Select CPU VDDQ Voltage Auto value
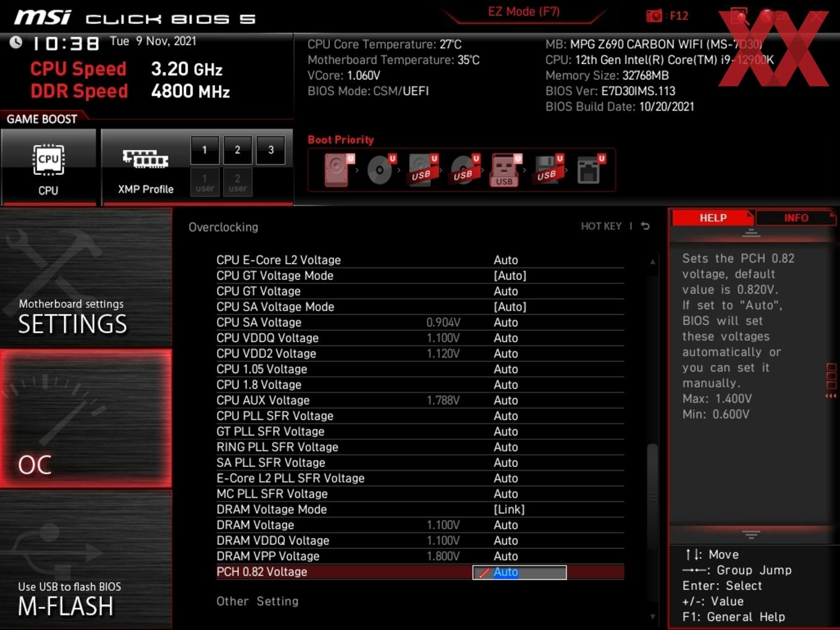This screenshot has width=840, height=630. pyautogui.click(x=506, y=338)
